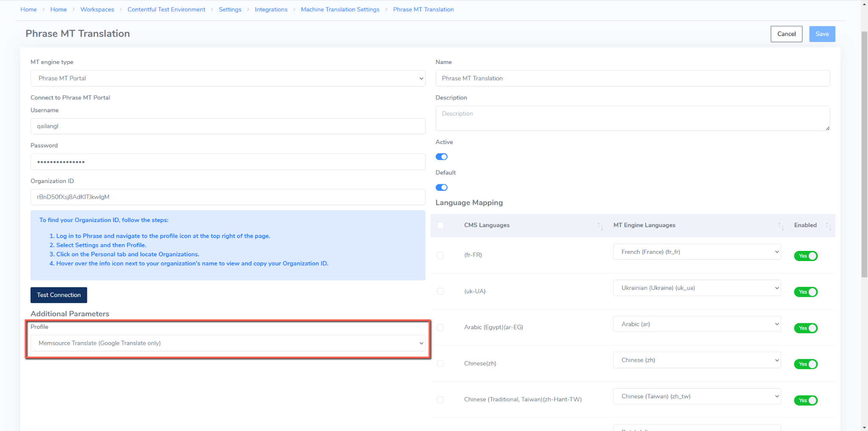Turn off the Active switch
Screen dimensions: 868x431
(x=441, y=157)
